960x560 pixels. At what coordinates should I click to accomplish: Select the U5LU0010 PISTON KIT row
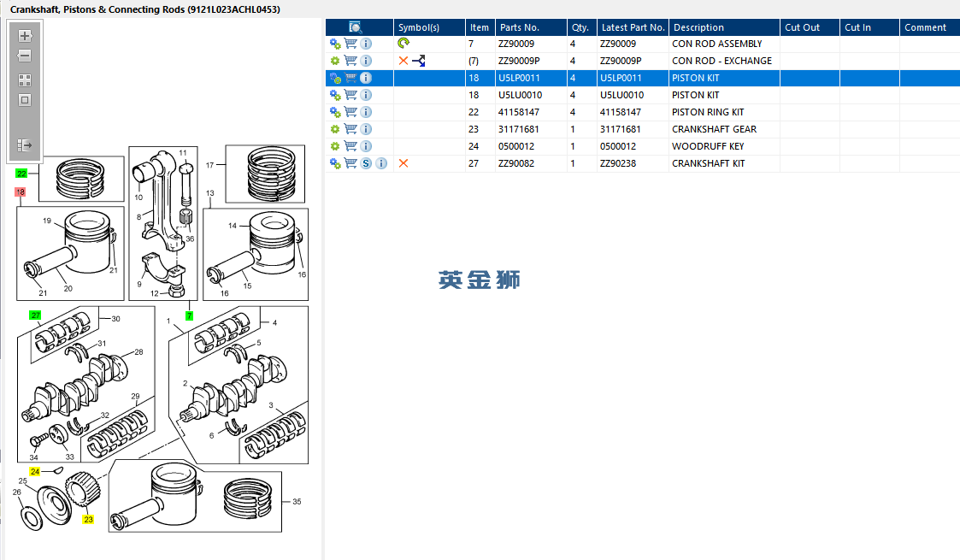click(x=643, y=95)
